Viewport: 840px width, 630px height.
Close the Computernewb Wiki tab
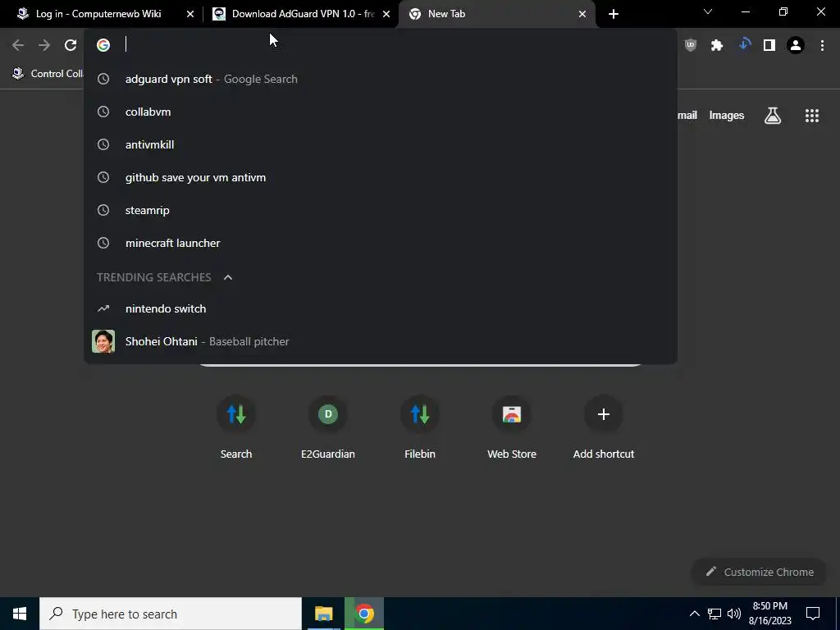click(190, 14)
